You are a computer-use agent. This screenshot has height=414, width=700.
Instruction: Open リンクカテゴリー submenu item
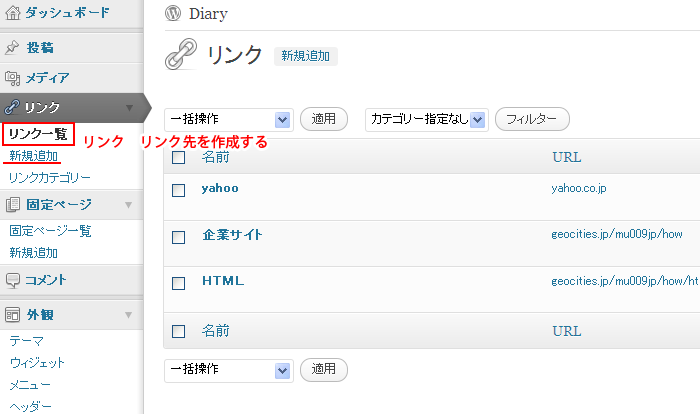49,178
